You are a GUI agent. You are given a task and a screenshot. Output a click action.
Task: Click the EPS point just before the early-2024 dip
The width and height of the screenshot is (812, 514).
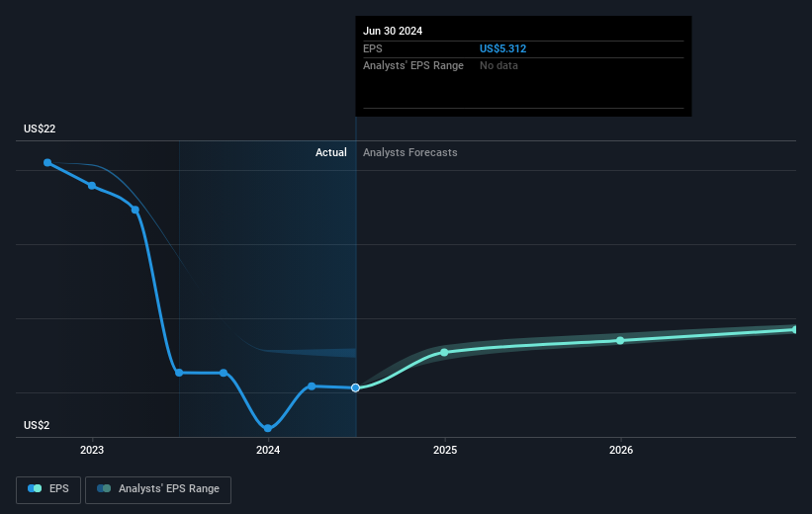(224, 373)
